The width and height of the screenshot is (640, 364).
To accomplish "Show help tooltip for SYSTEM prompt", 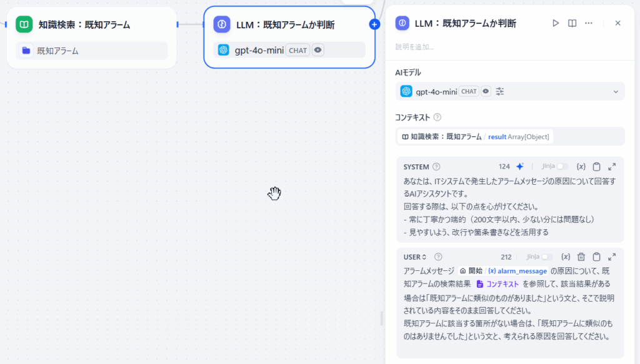I will pos(436,167).
